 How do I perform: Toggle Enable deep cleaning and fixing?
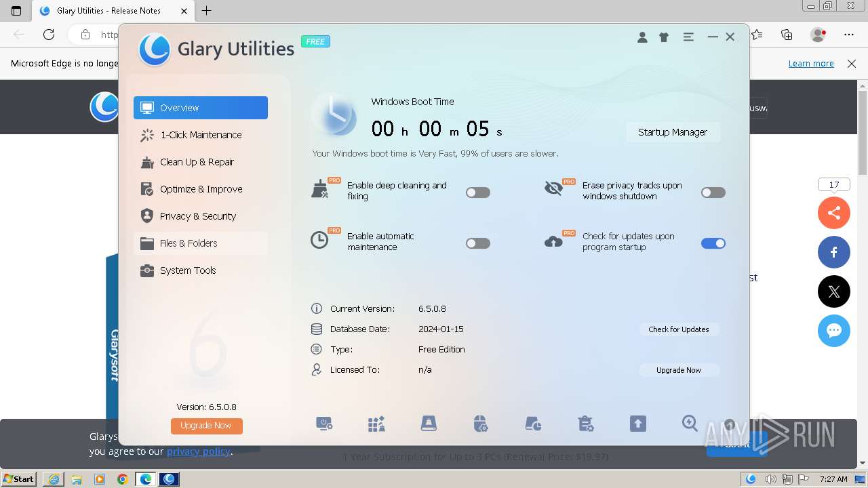[478, 192]
